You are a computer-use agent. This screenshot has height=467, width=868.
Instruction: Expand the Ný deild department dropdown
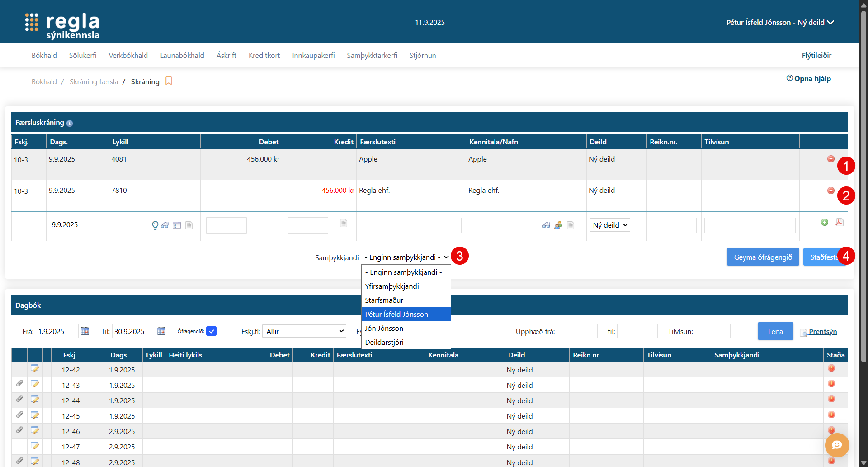[x=610, y=225]
